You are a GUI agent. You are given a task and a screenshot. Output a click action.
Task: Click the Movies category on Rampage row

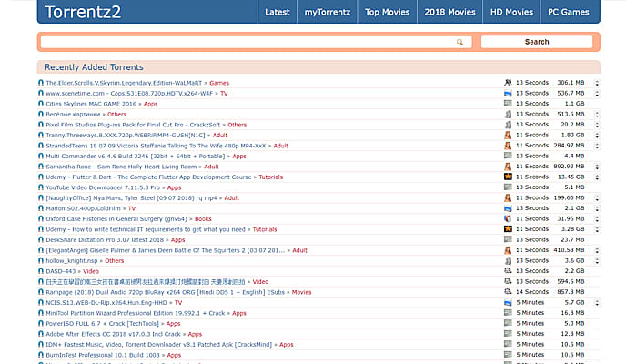[301, 292]
